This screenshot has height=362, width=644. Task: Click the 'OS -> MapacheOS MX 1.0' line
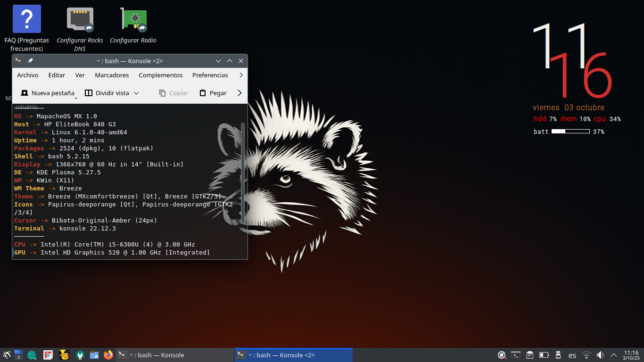56,116
